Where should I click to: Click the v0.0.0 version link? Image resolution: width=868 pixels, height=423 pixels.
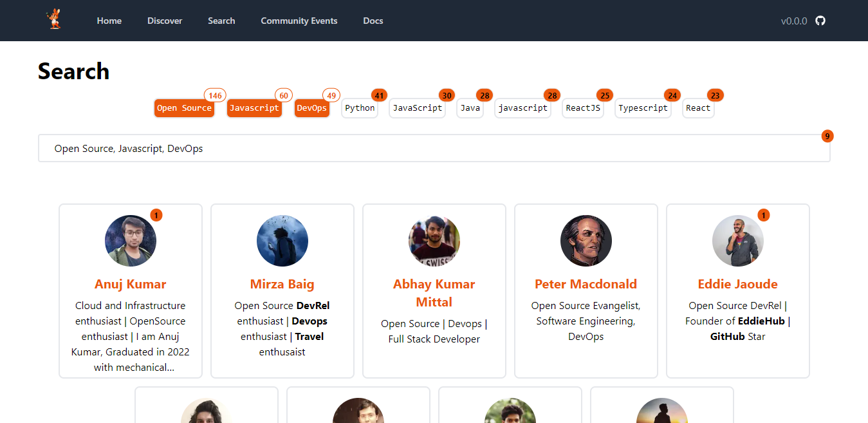point(794,21)
